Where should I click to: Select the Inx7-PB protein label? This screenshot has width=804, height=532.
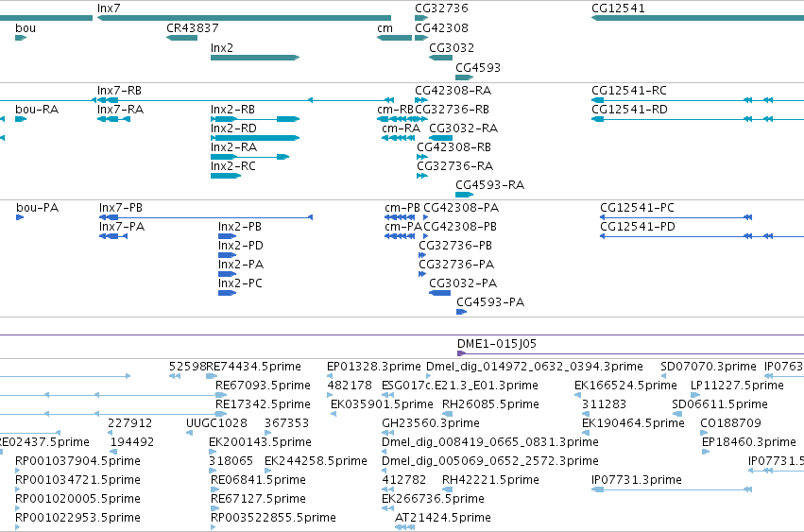pos(121,208)
